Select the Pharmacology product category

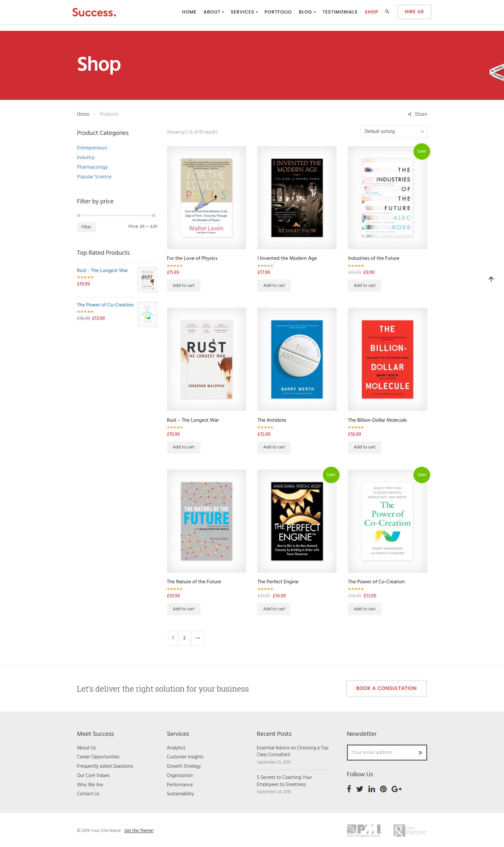point(92,167)
